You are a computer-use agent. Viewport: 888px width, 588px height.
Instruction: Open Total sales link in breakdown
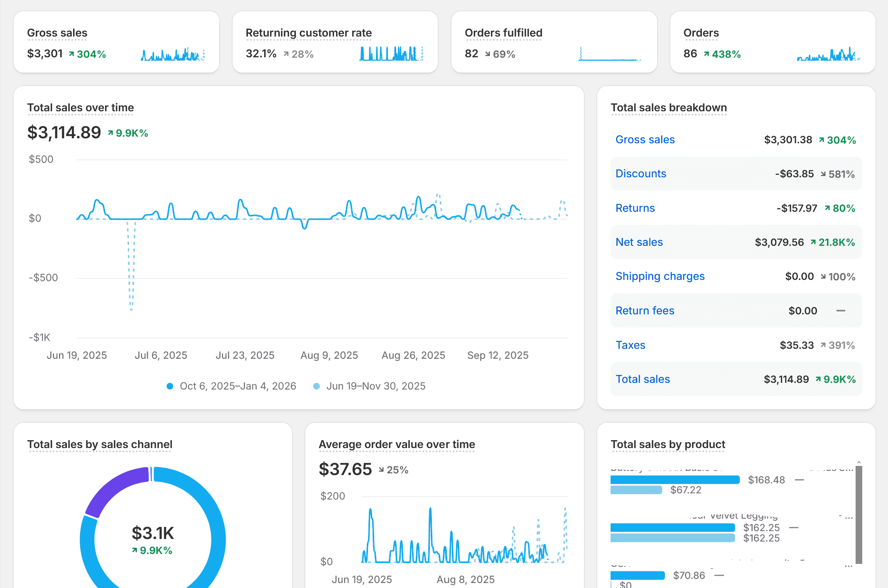(x=642, y=379)
